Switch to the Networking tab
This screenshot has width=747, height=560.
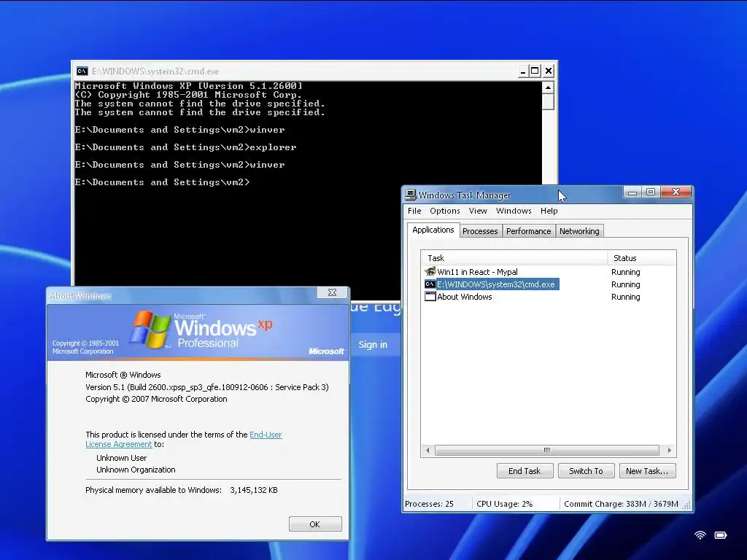pyautogui.click(x=579, y=231)
